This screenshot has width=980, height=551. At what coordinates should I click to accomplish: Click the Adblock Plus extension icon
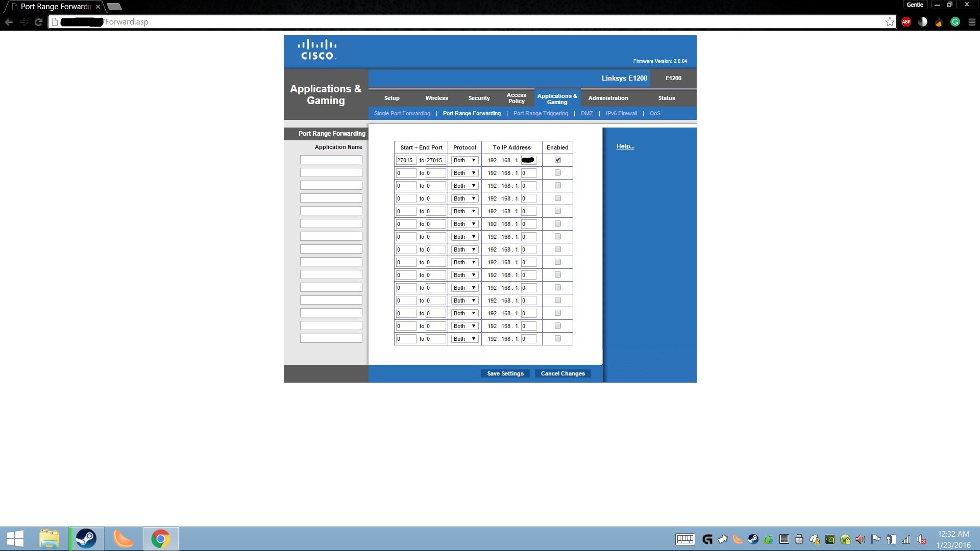coord(906,22)
